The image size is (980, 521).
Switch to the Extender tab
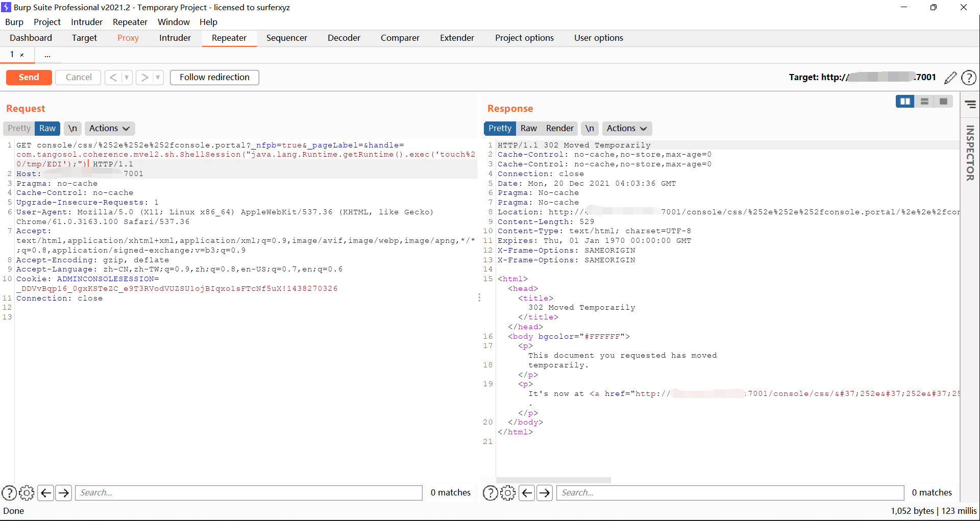pyautogui.click(x=457, y=38)
